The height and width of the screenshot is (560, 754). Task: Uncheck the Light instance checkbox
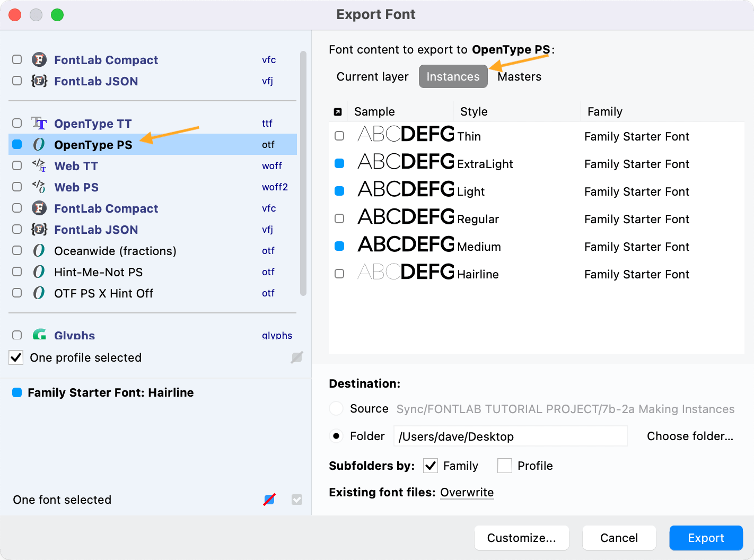coord(339,191)
